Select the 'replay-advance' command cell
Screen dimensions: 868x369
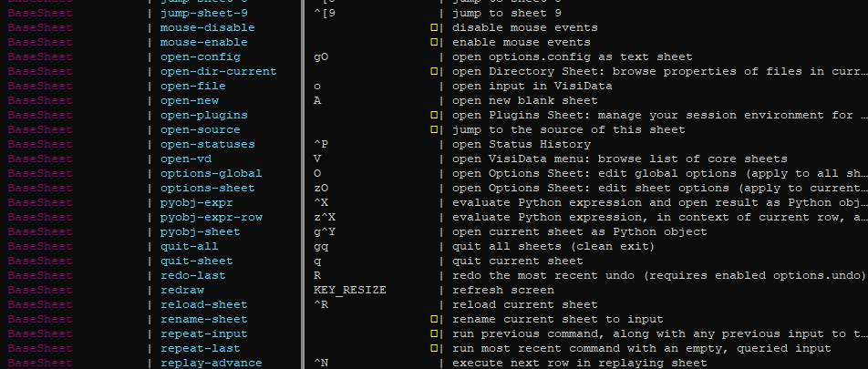click(x=211, y=363)
